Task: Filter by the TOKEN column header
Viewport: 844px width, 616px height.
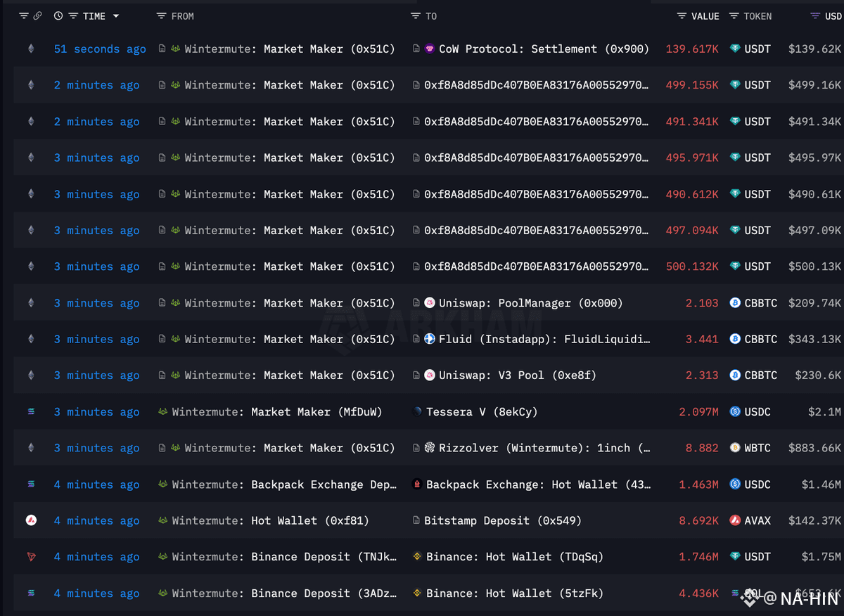Action: [750, 16]
